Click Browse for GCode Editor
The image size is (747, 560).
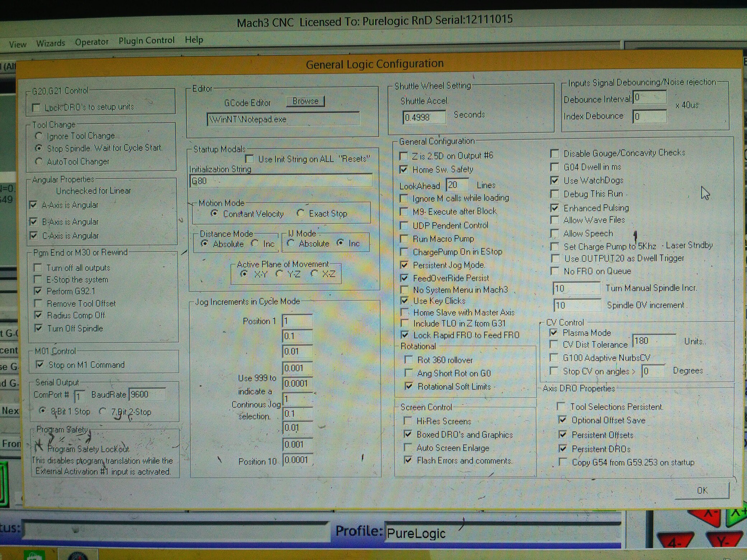pyautogui.click(x=305, y=101)
